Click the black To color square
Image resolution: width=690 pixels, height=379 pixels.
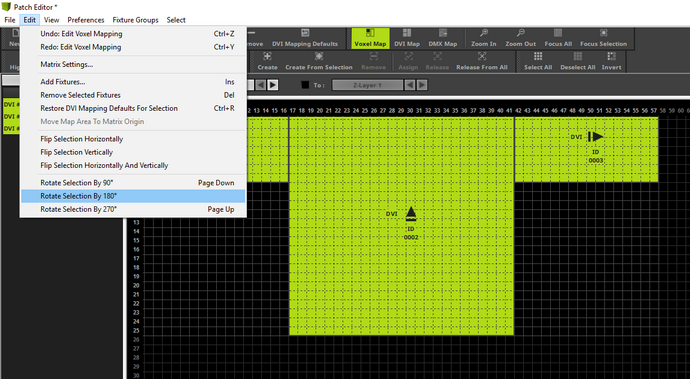click(305, 85)
